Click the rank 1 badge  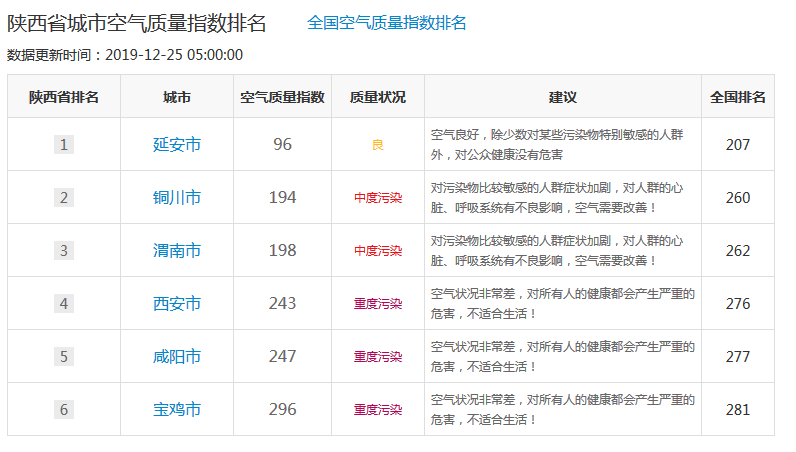(x=64, y=145)
